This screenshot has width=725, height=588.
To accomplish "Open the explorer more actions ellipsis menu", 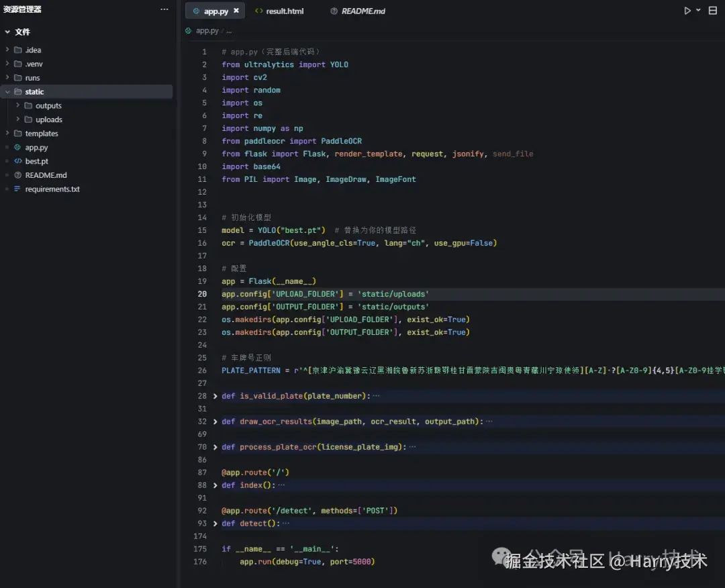I will tap(164, 9).
